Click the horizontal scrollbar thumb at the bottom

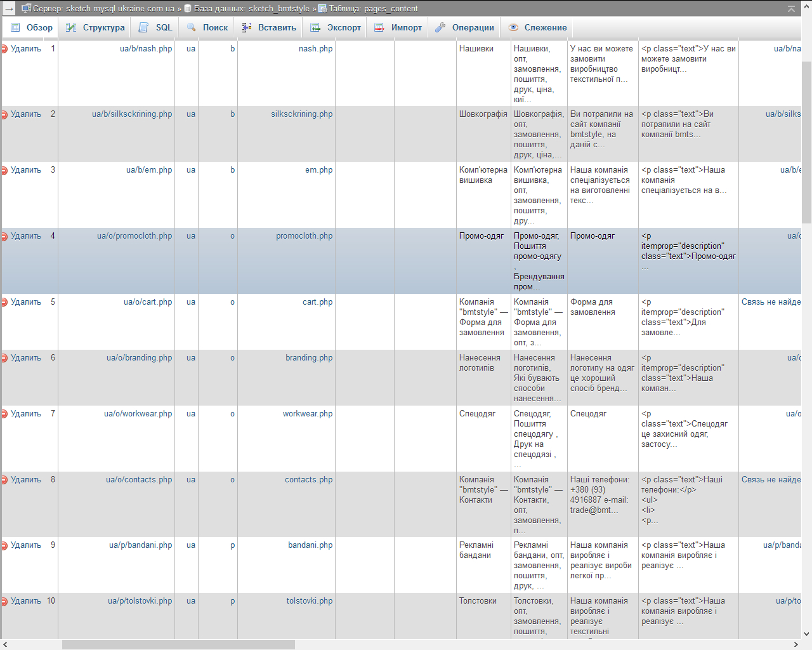click(x=178, y=645)
